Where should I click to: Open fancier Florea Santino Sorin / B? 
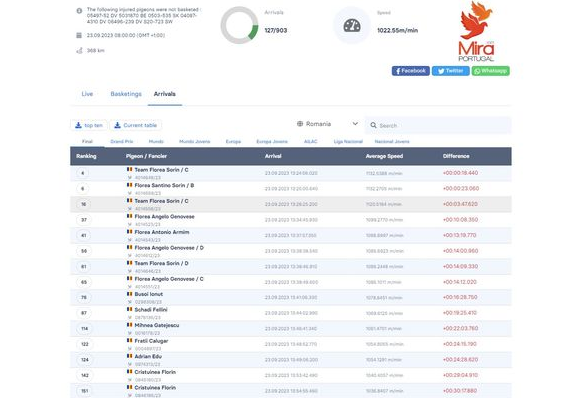pos(164,185)
